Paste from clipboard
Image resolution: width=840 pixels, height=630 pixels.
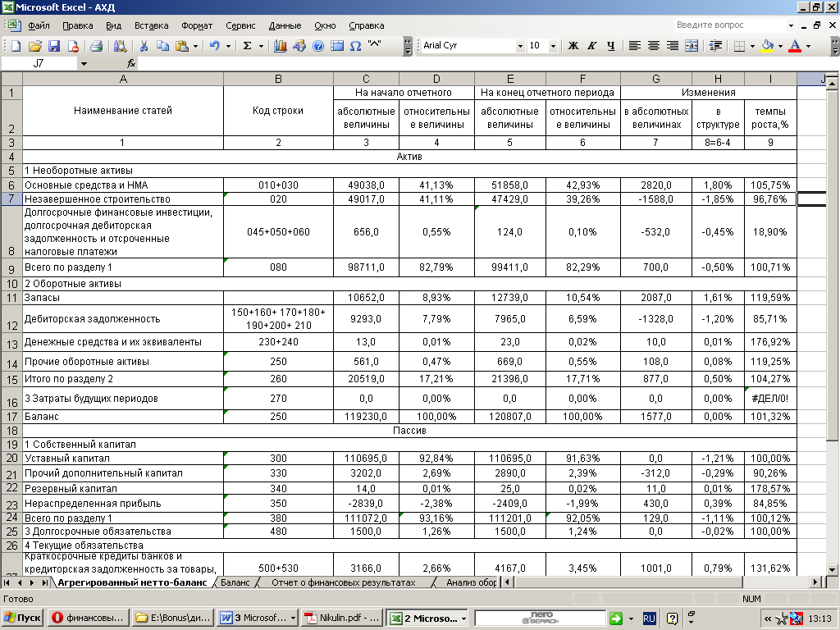pos(181,46)
